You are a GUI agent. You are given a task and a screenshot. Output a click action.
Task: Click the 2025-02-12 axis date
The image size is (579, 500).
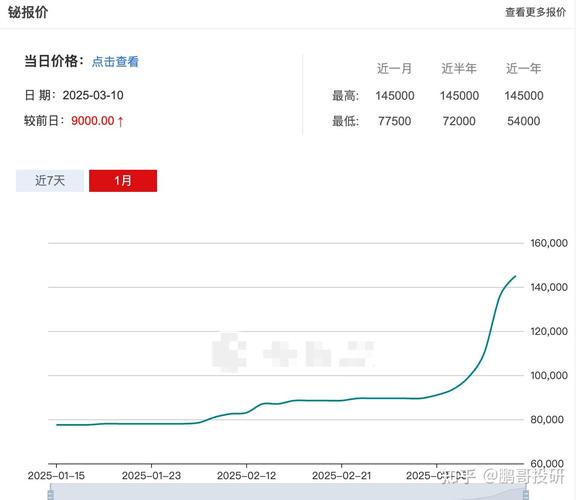tap(246, 476)
